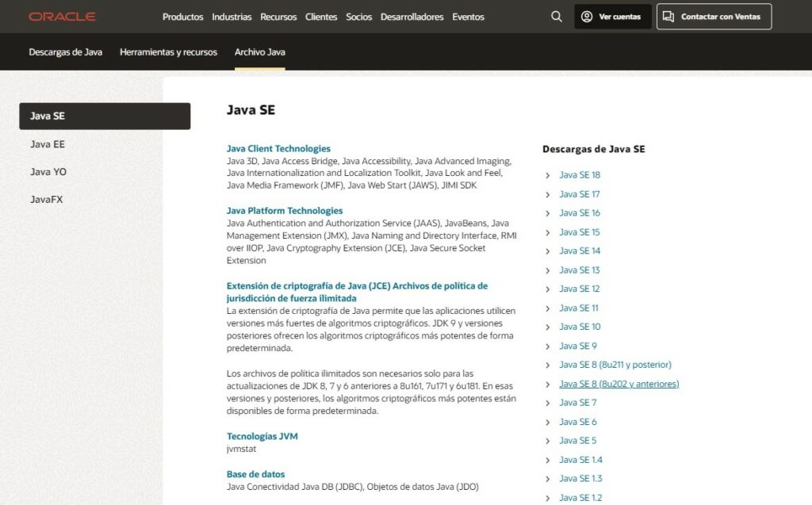Click the Java SE 18 link
The image size is (812, 505).
580,175
